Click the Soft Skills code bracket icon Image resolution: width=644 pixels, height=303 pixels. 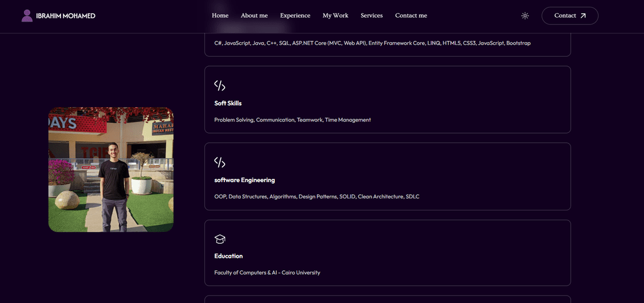[x=219, y=86]
